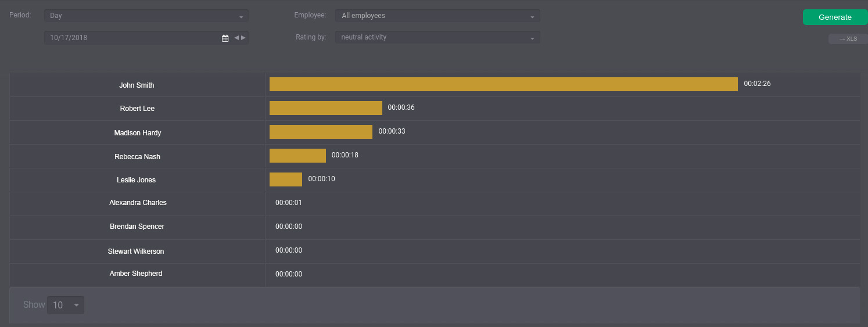Go to next day arrow
Image resolution: width=868 pixels, height=327 pixels.
pyautogui.click(x=243, y=38)
